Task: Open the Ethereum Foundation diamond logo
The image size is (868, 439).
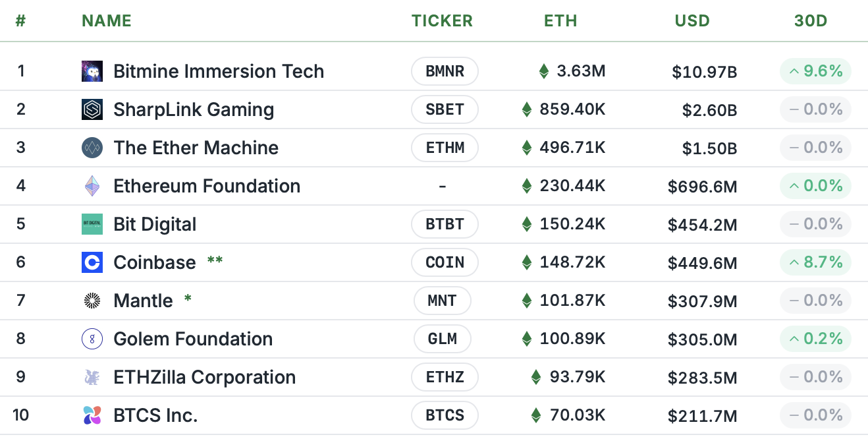Action: pyautogui.click(x=92, y=186)
